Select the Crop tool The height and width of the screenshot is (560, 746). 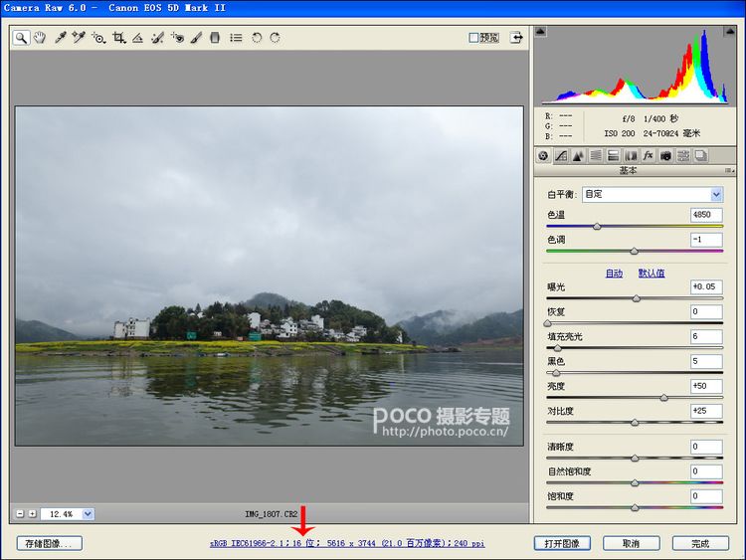tap(119, 38)
